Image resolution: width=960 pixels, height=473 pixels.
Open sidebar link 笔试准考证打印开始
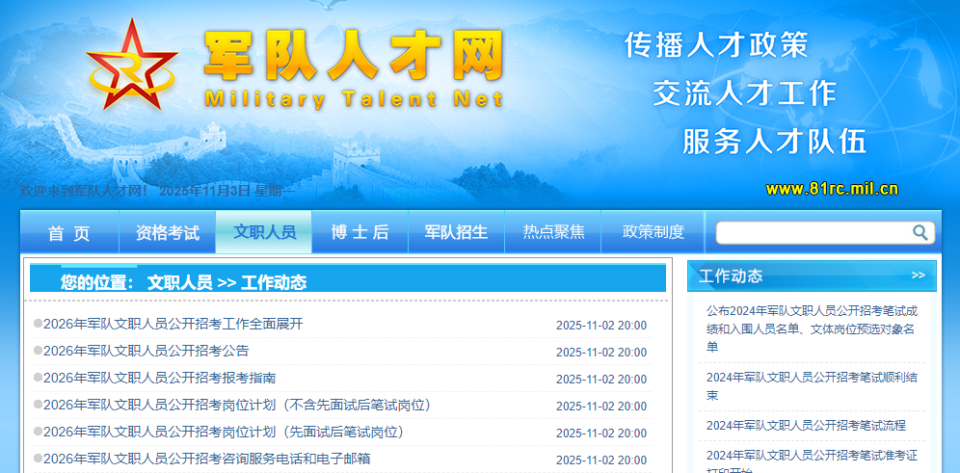pos(812,463)
